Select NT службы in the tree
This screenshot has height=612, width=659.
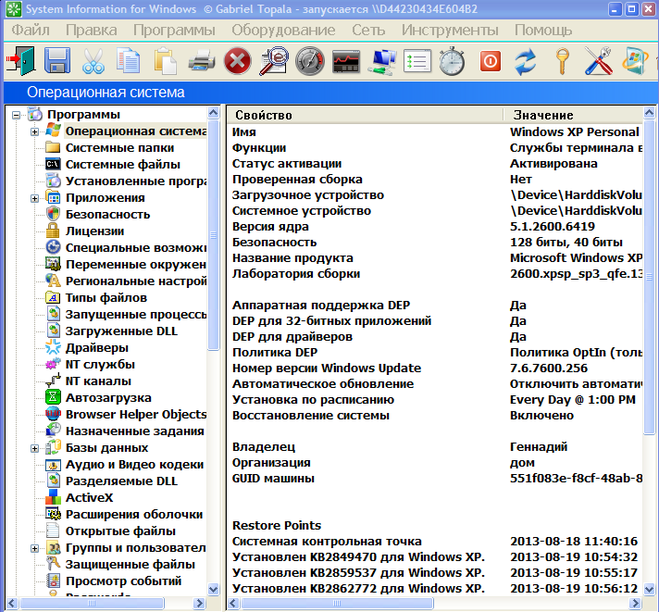tap(100, 364)
